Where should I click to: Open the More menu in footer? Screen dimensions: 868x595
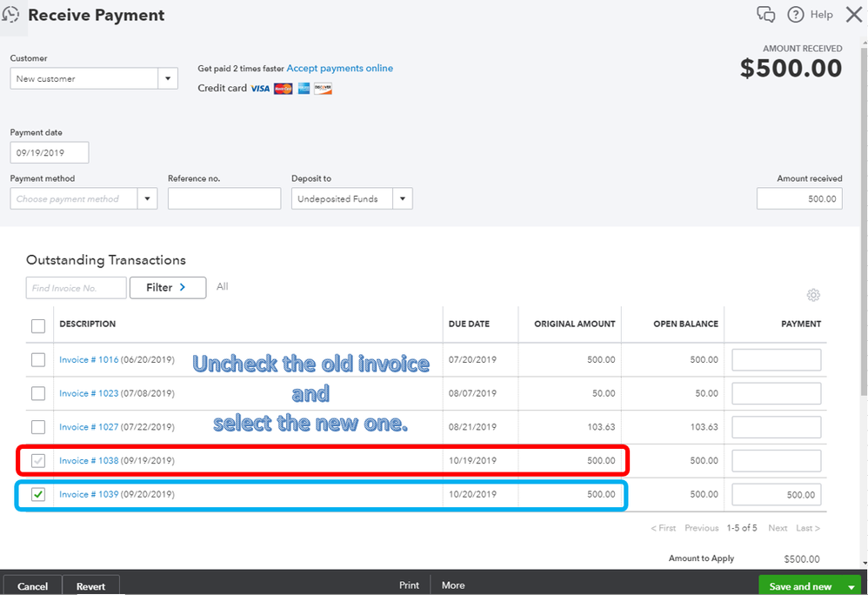[453, 585]
